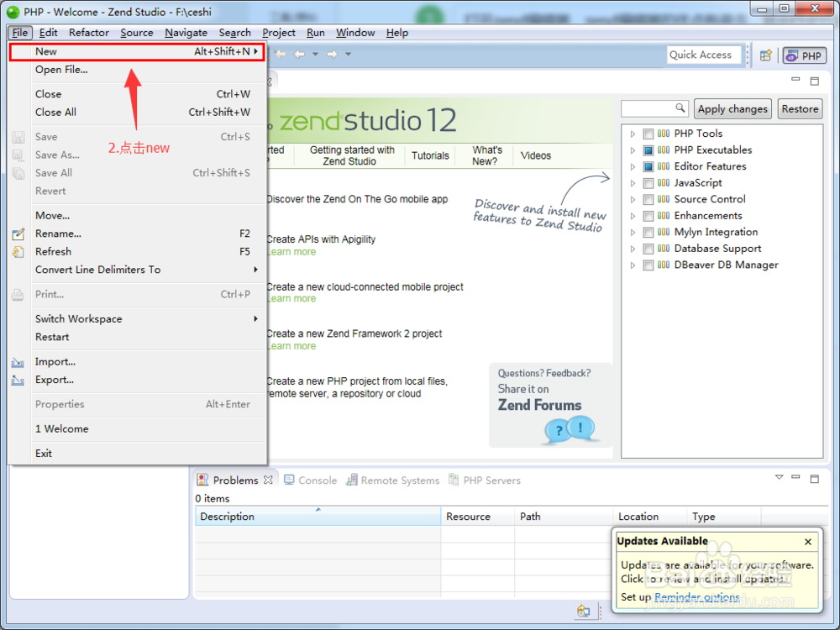Go to the next location with forward arrow
Viewport: 840px width, 630px height.
click(x=332, y=54)
